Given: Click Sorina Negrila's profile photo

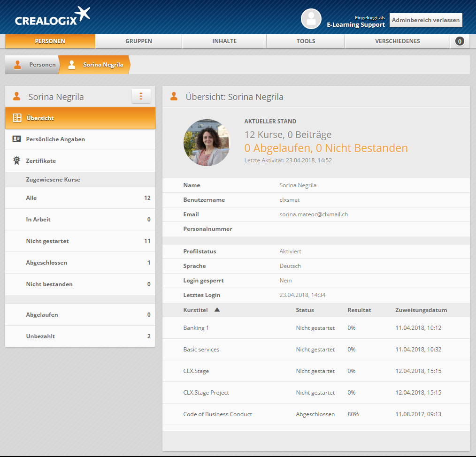Looking at the screenshot, I should pos(207,143).
